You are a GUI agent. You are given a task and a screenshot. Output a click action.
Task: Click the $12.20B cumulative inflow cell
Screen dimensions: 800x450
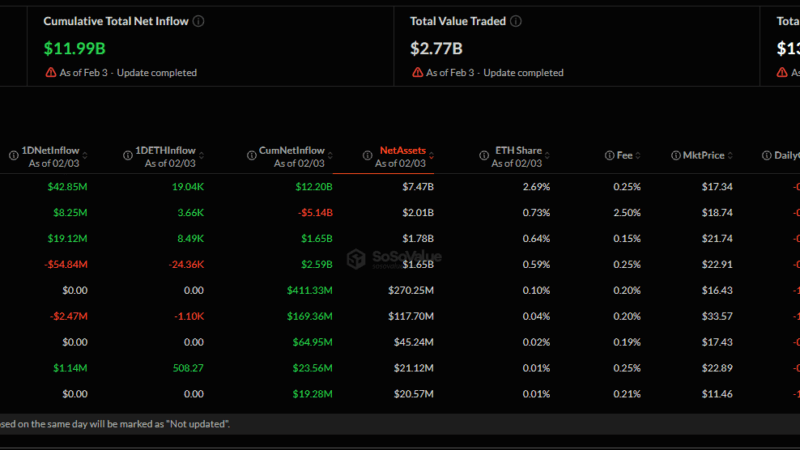tap(314, 187)
